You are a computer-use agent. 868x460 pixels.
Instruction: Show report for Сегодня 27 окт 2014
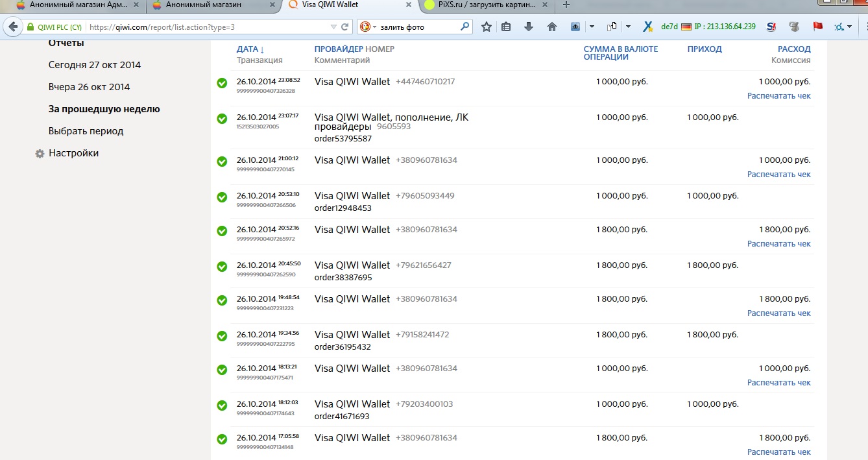coord(95,65)
